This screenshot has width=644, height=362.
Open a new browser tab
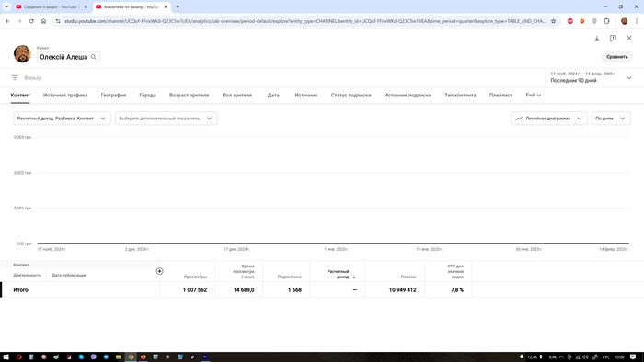178,7
